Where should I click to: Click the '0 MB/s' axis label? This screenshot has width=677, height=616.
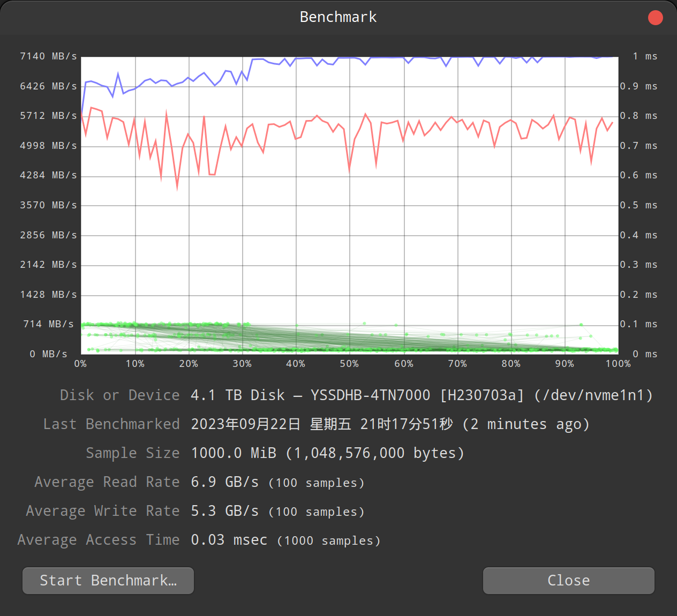click(48, 354)
